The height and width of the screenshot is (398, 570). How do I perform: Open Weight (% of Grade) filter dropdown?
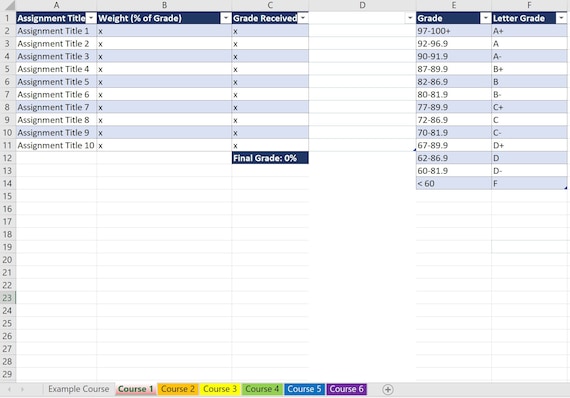pyautogui.click(x=226, y=18)
